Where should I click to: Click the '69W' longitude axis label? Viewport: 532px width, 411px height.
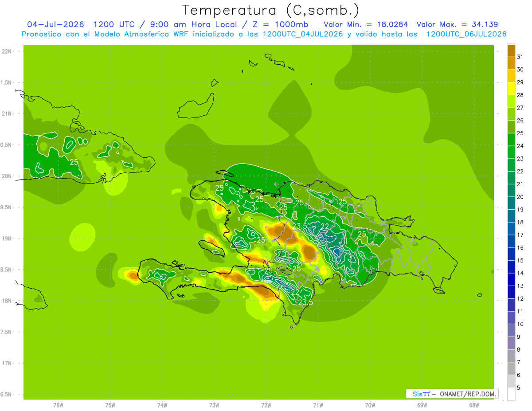[422, 405]
